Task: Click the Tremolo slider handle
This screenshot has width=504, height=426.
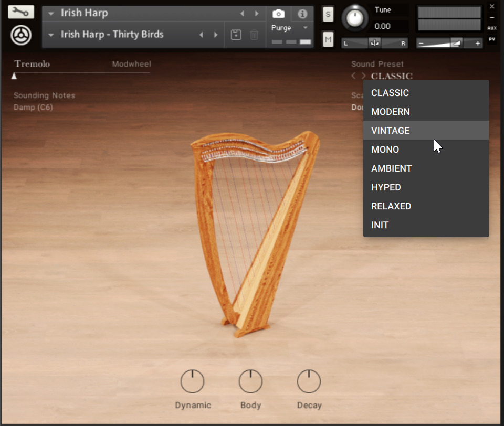Action: 14,76
